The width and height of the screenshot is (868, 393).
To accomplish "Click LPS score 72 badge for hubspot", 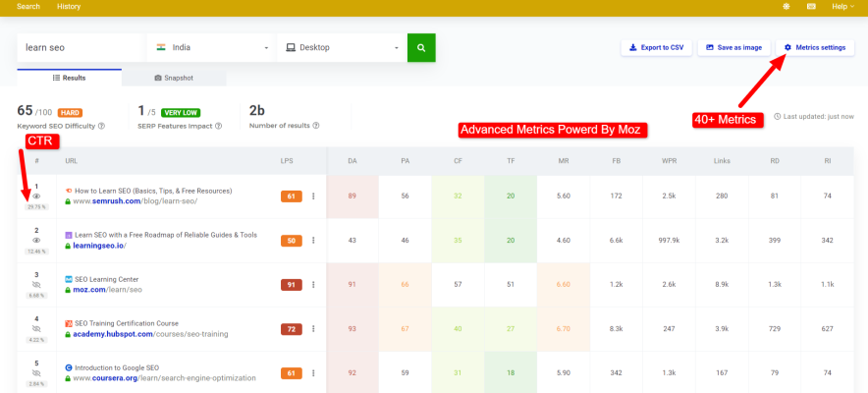I will click(x=292, y=329).
